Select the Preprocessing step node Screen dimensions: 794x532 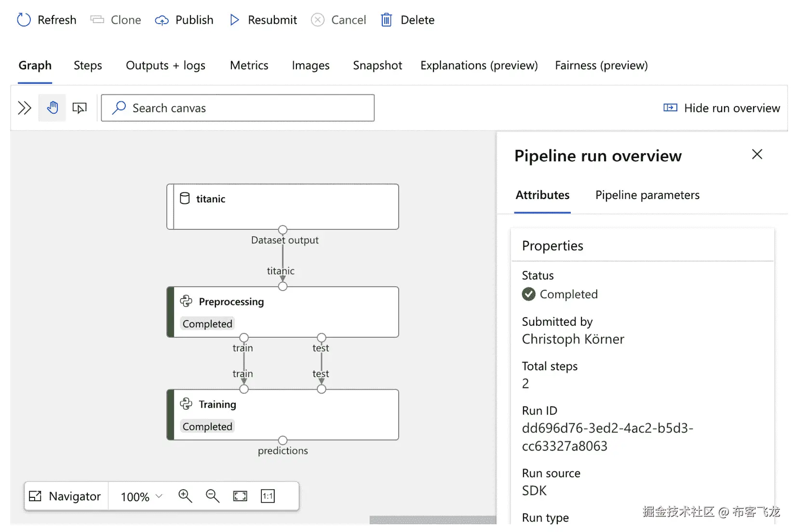click(283, 312)
